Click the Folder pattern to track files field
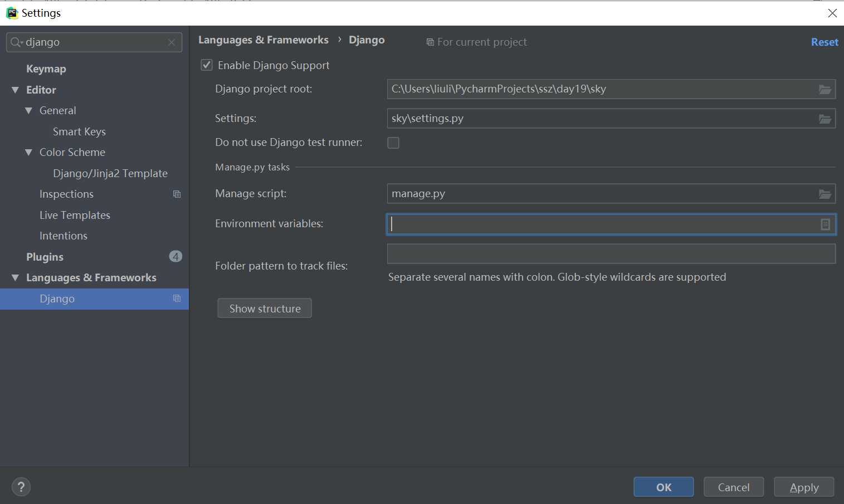844x504 pixels. 611,254
